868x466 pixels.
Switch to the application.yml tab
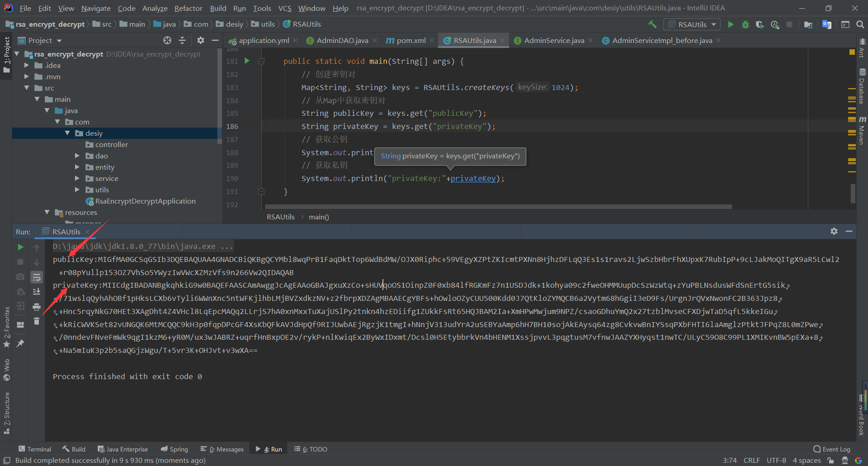[264, 41]
